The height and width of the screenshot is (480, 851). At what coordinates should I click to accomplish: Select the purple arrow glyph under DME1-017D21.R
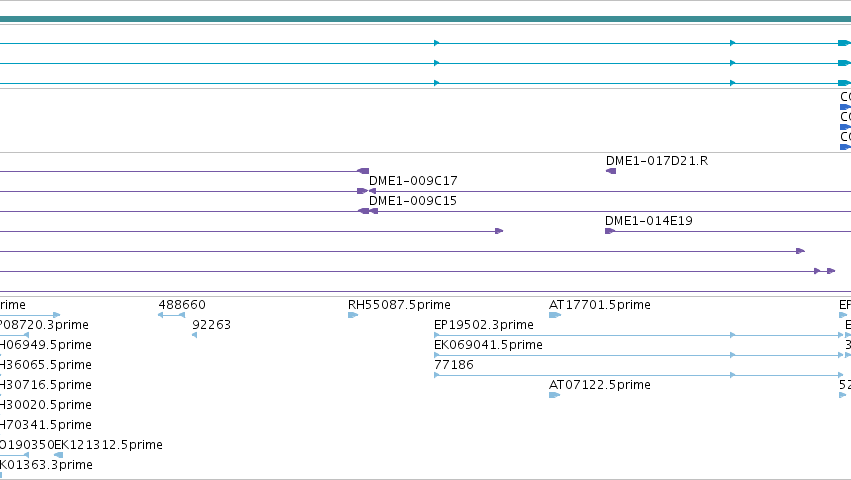(611, 171)
